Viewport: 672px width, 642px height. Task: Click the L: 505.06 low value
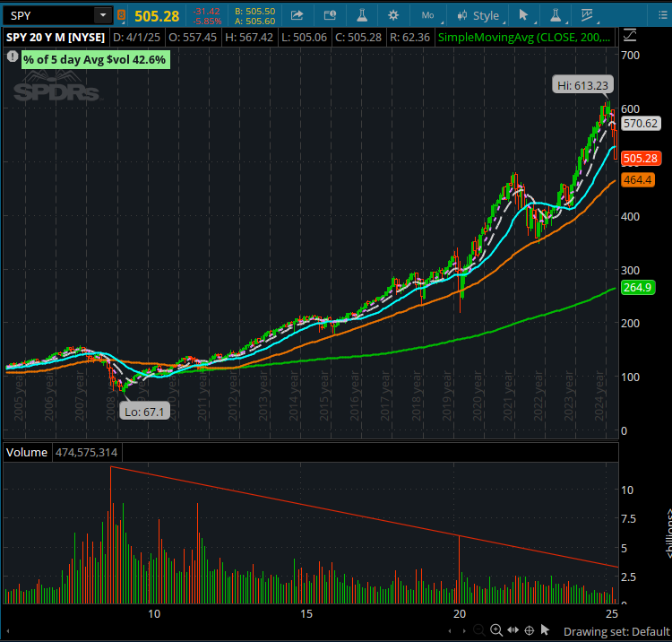click(304, 38)
